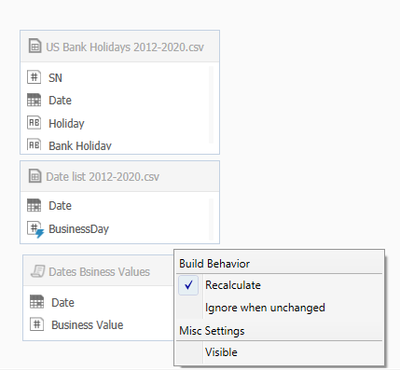Select the Business Value column
The height and width of the screenshot is (370, 400).
pos(87,325)
